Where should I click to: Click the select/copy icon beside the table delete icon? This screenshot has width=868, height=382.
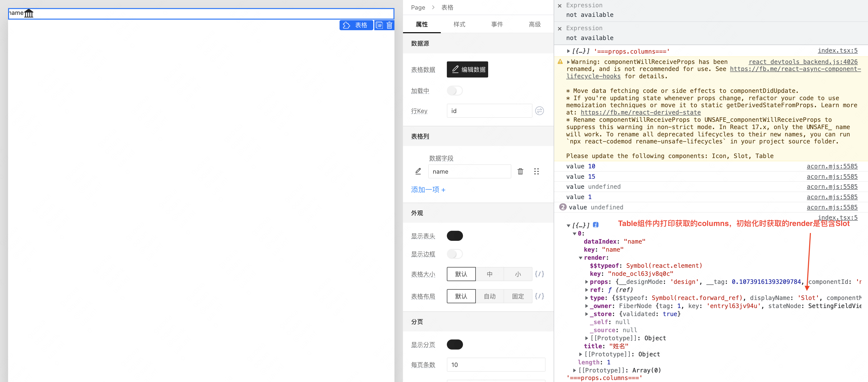click(379, 25)
